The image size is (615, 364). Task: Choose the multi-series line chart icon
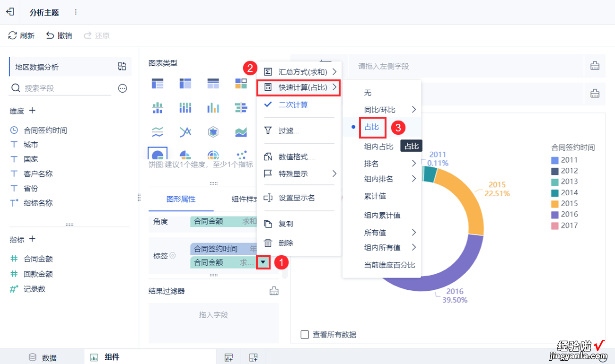(185, 131)
